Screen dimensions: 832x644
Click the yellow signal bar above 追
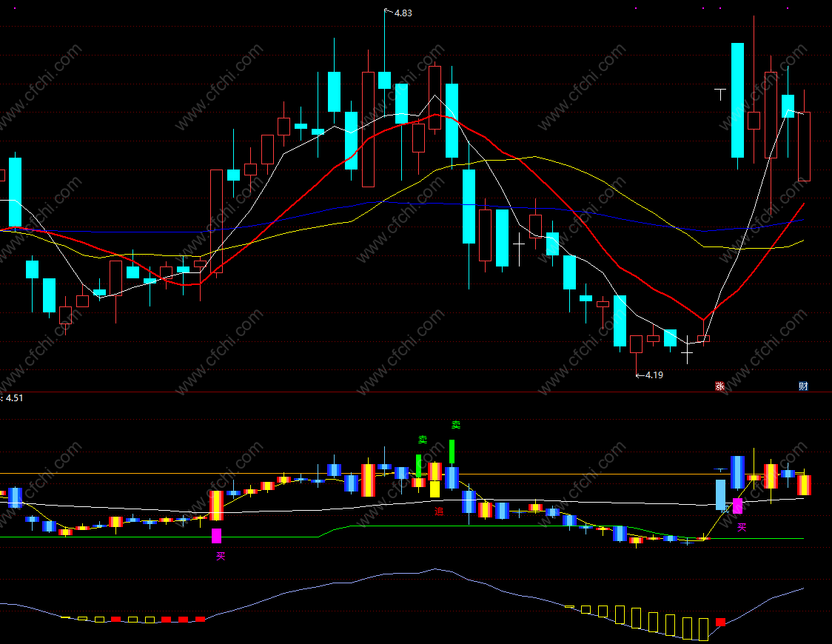tap(435, 489)
